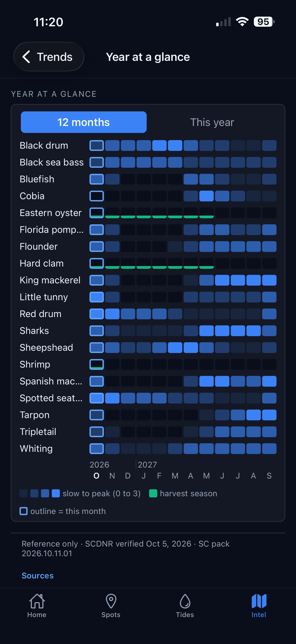This screenshot has width=296, height=644.
Task: Tap the King mackerel label
Action: coord(50,280)
